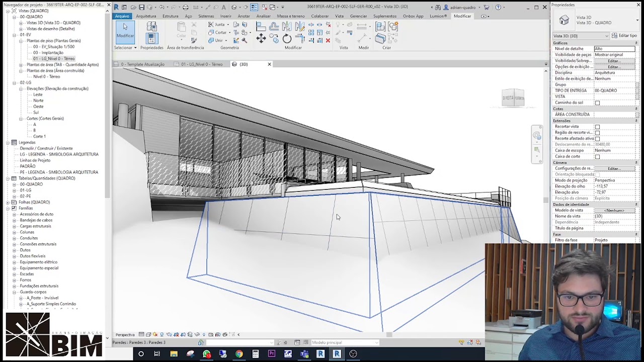Click the Save icon in quick access toolbar
This screenshot has width=644, height=362.
142,8
